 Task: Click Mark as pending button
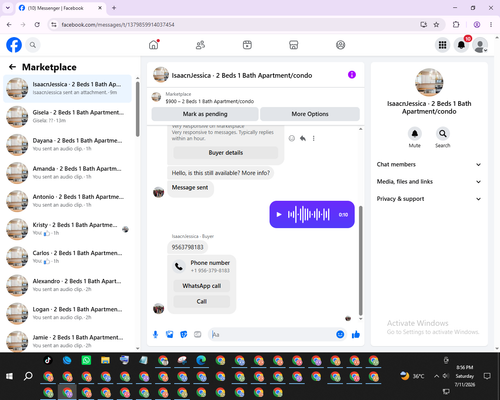tap(205, 114)
